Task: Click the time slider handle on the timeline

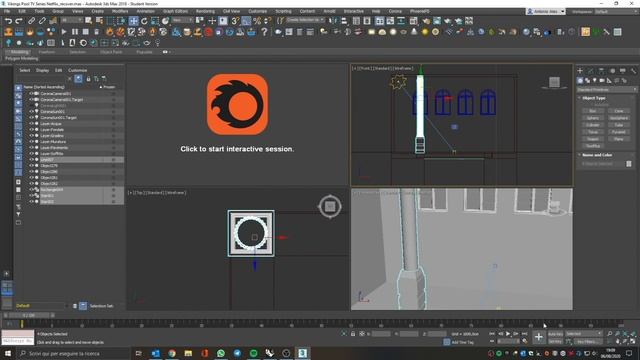Action: point(29,316)
